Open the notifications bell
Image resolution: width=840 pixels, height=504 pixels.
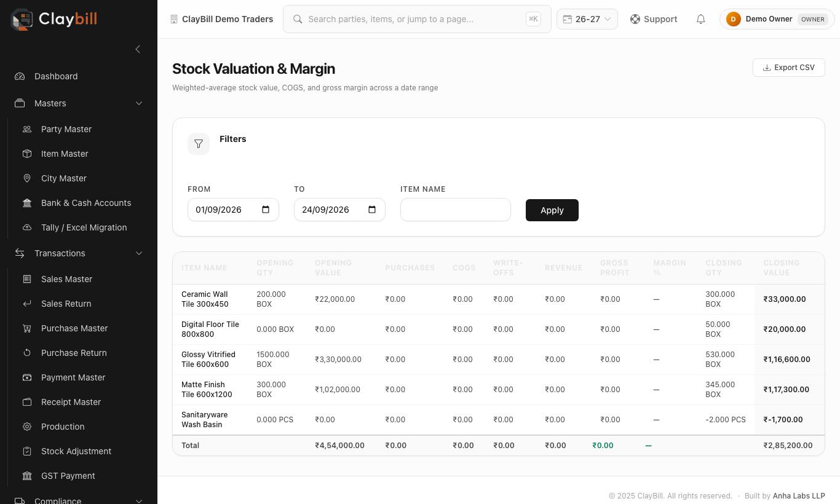700,19
